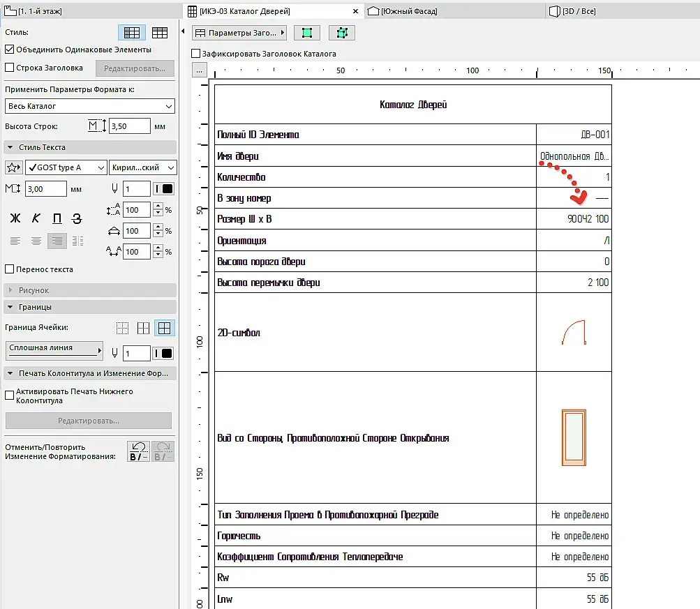
Task: Click the border line pen icon
Action: click(x=114, y=354)
